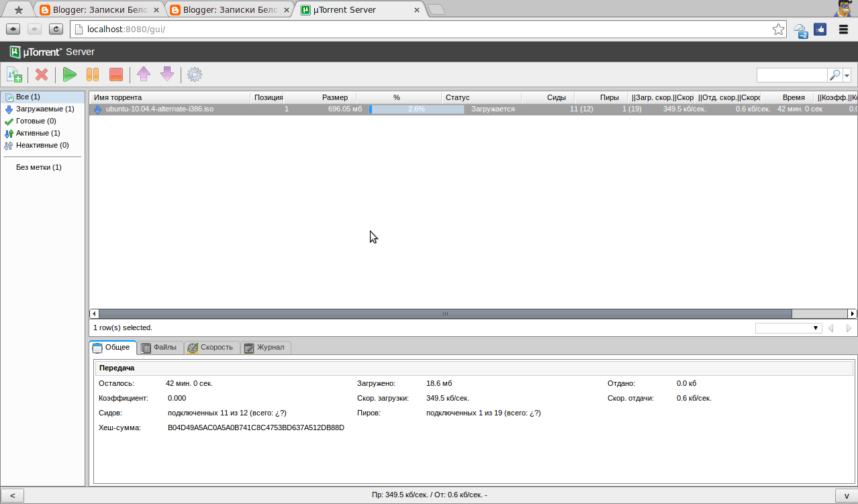The height and width of the screenshot is (504, 858).
Task: Sort by Статус column header
Action: (481, 97)
